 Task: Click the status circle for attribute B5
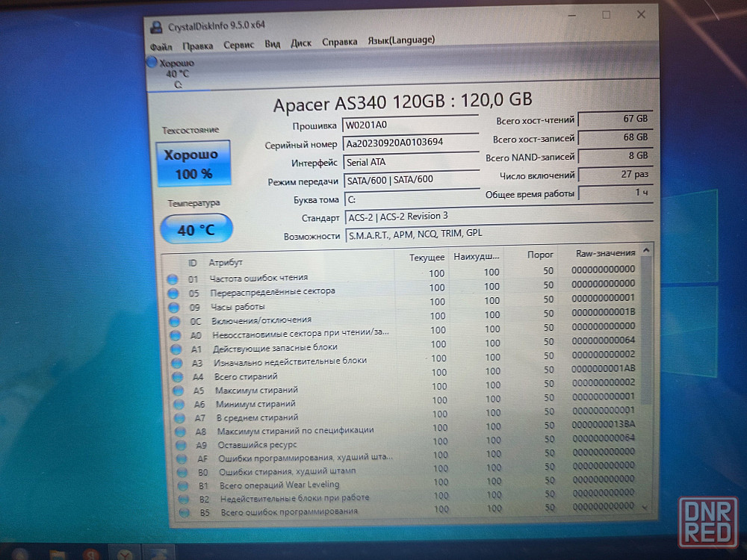[185, 513]
